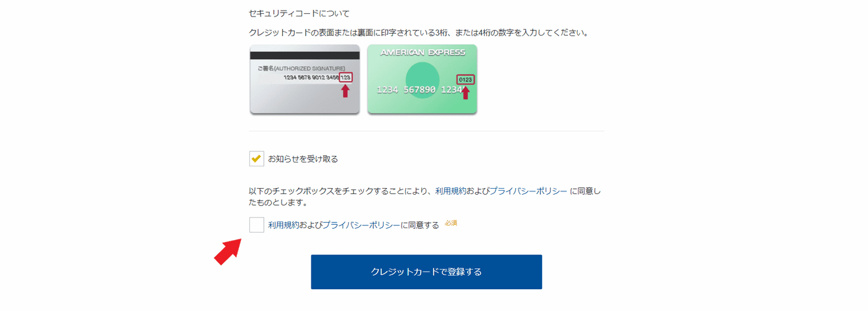
Task: Click the gray card back image
Action: pyautogui.click(x=305, y=79)
